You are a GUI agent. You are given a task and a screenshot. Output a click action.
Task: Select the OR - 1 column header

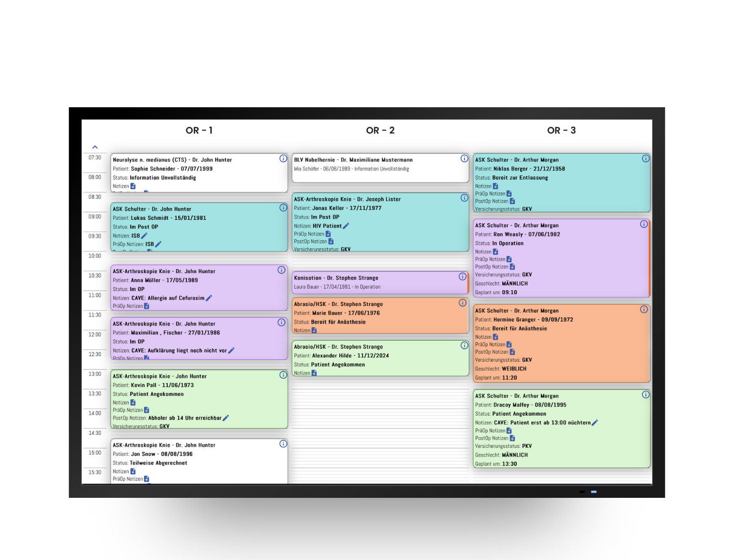pos(199,130)
